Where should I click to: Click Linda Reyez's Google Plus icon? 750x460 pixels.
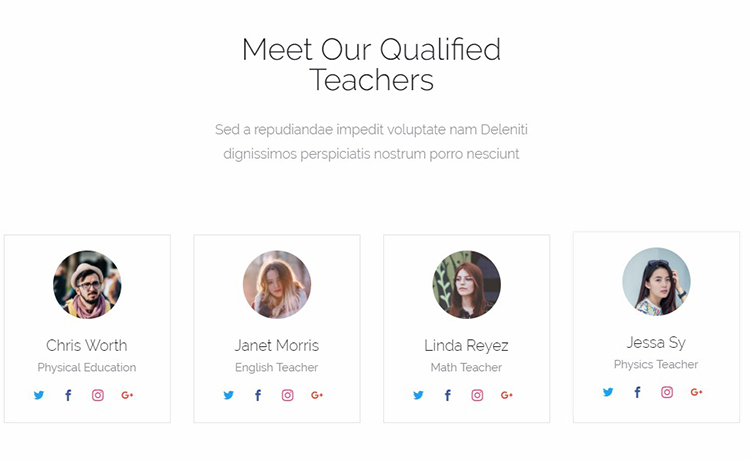click(x=507, y=395)
